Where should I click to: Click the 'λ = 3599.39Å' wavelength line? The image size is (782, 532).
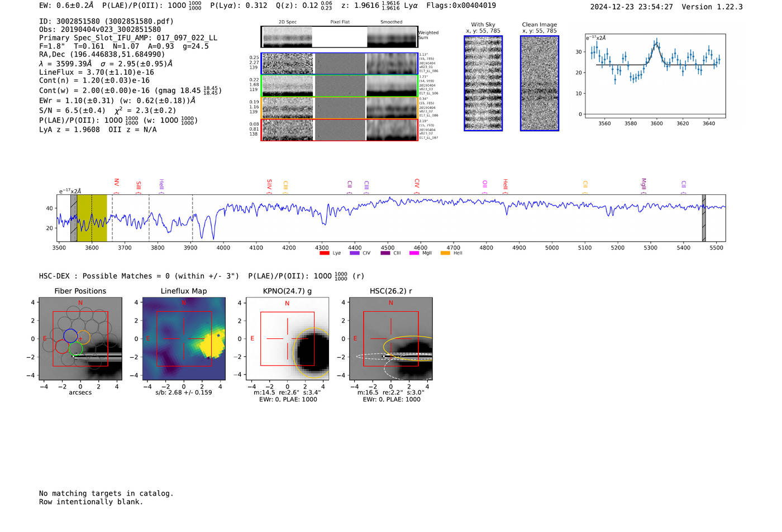click(x=65, y=64)
